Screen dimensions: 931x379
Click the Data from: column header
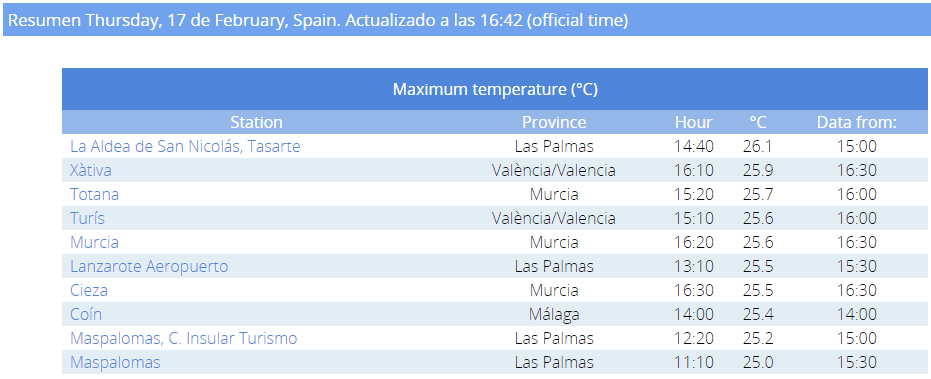[x=857, y=122]
